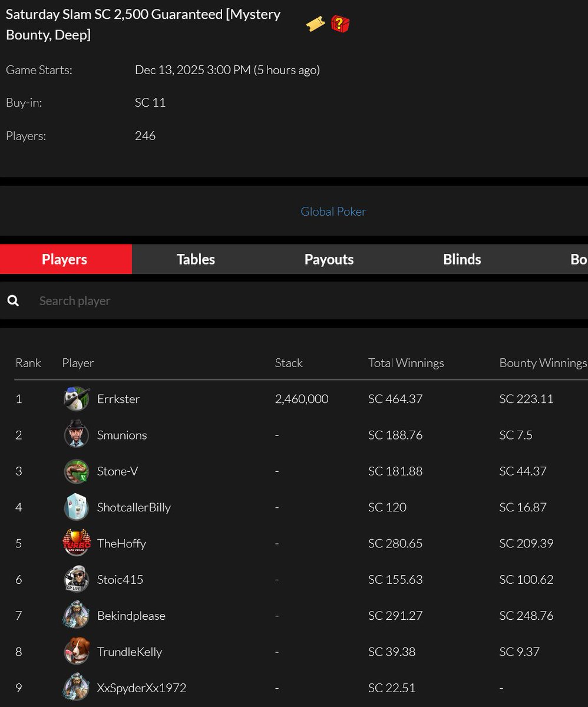The image size is (588, 707).
Task: Click the players count 246
Action: (x=145, y=136)
